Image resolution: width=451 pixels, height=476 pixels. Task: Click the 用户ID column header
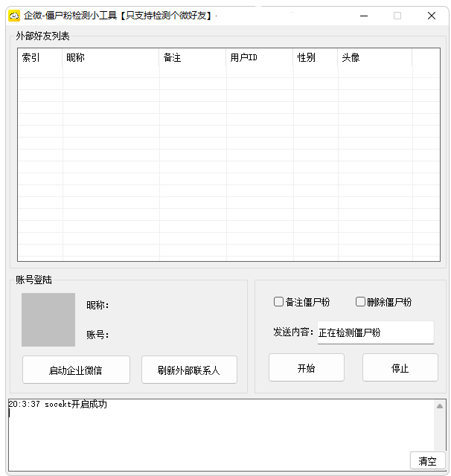260,58
